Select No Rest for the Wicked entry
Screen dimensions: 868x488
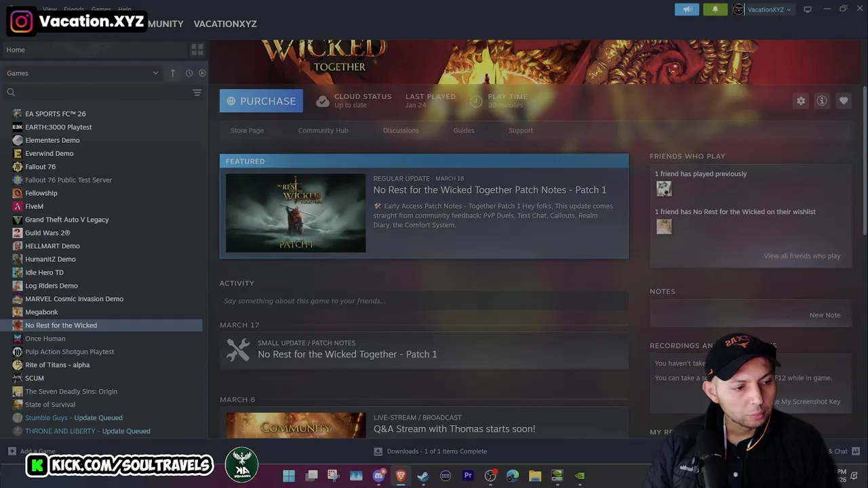click(x=101, y=325)
